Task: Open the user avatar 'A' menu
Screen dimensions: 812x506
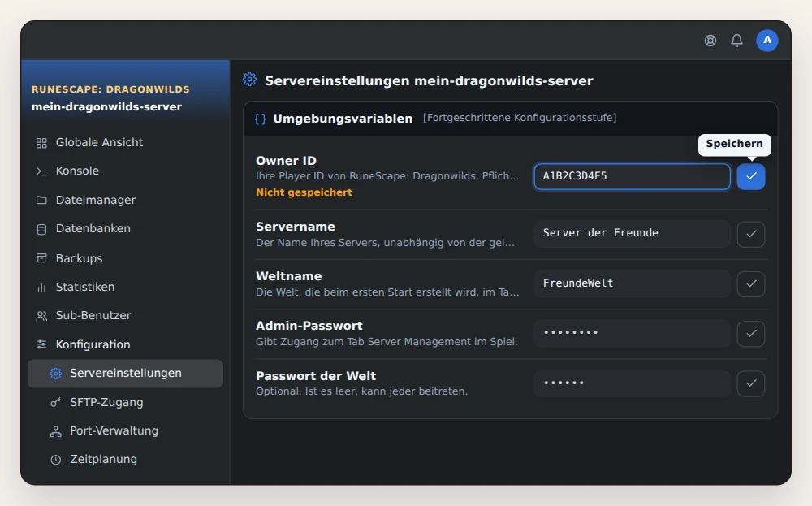Action: click(767, 41)
